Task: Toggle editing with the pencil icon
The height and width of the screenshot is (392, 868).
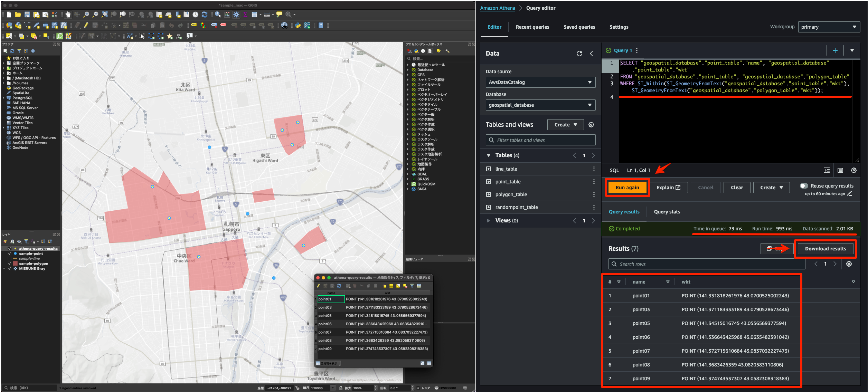Action: point(86,26)
